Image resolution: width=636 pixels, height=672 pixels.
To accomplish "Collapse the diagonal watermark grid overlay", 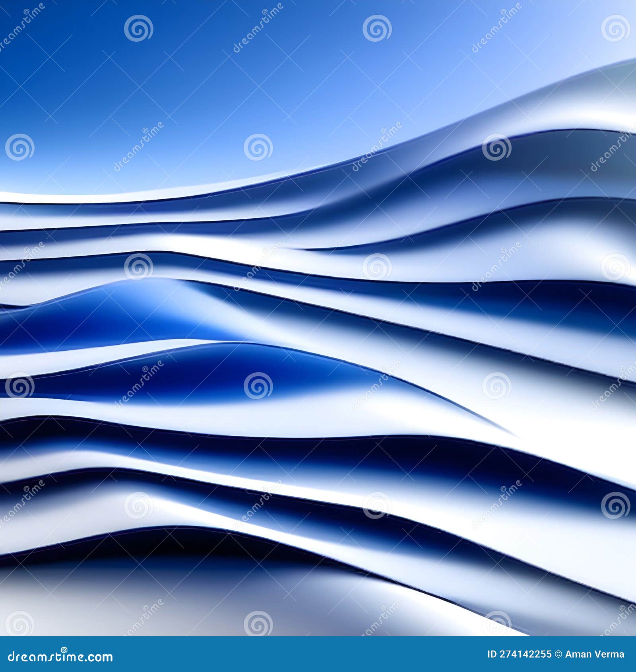I will (x=318, y=336).
